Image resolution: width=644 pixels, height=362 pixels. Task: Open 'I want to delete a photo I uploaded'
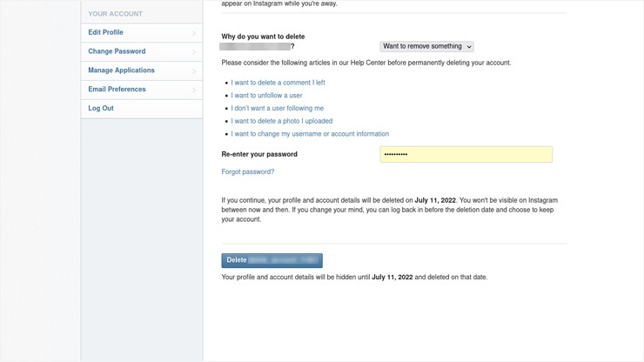282,121
